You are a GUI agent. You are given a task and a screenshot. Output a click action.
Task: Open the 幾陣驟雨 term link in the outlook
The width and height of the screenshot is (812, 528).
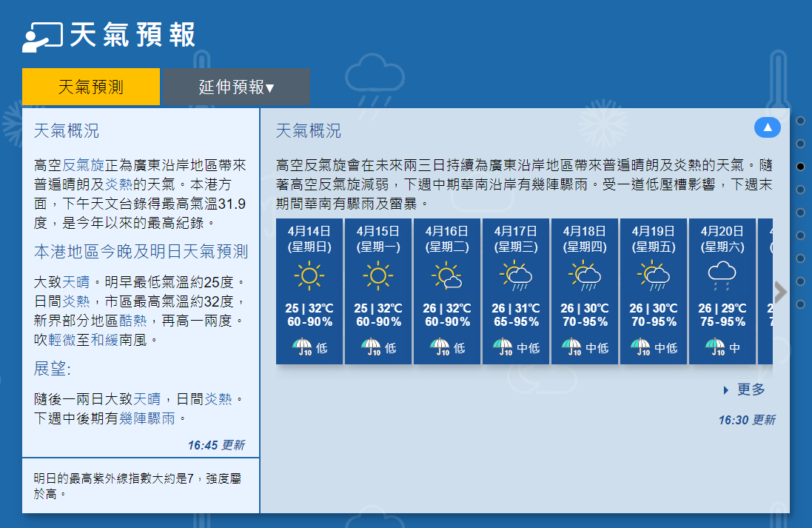147,418
